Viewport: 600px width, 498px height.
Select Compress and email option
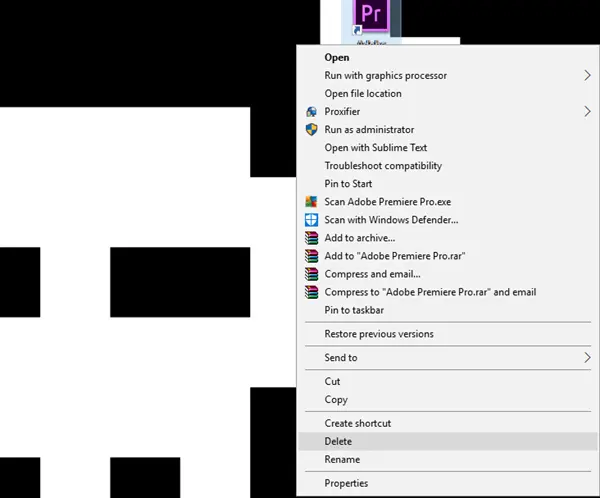point(447,274)
